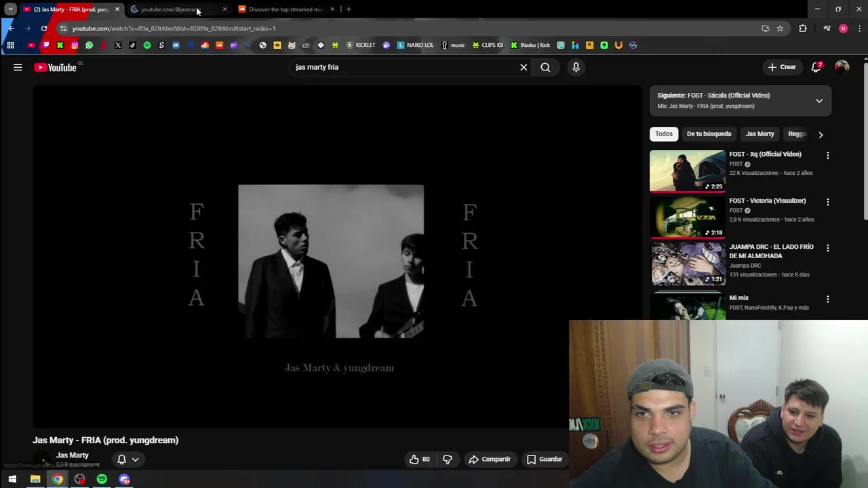Screen dimensions: 868x488
Task: Open File Explorer from taskbar
Action: 35,479
